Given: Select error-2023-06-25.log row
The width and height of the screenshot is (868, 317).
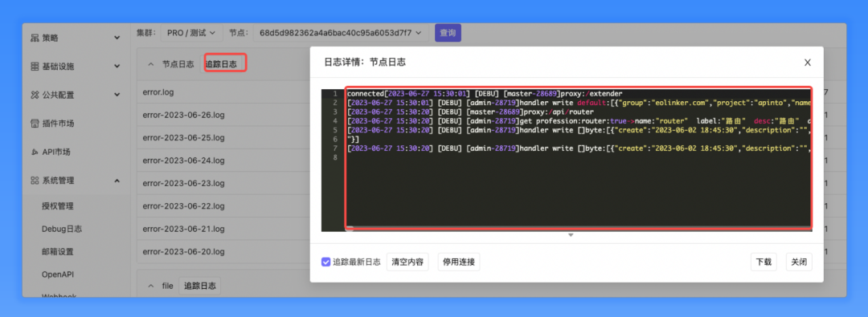Looking at the screenshot, I should pyautogui.click(x=223, y=138).
